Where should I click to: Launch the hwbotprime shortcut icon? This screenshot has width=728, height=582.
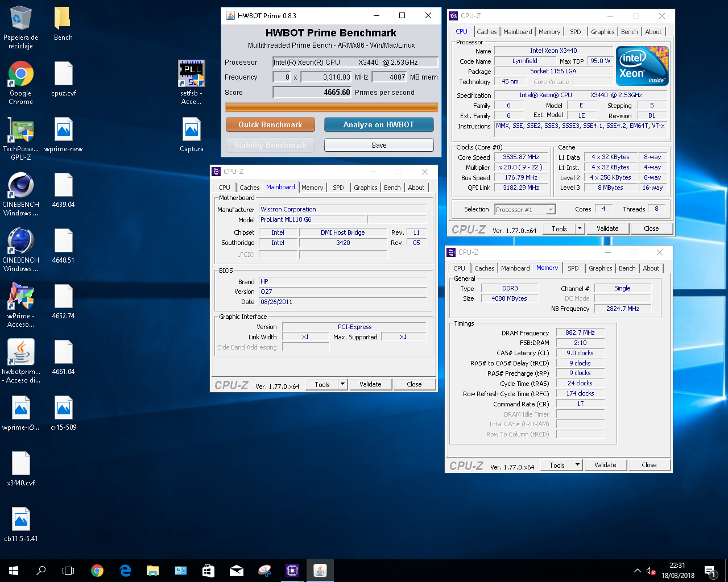[21, 361]
